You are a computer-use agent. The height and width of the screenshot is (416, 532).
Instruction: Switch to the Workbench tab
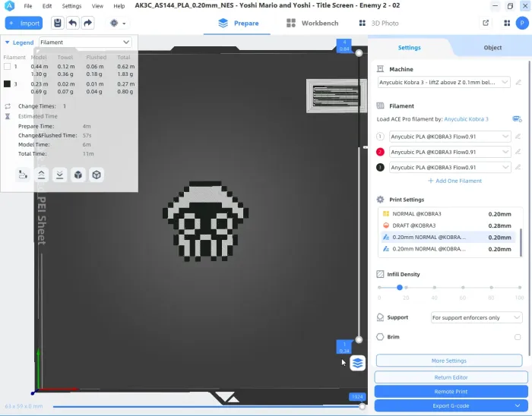312,23
